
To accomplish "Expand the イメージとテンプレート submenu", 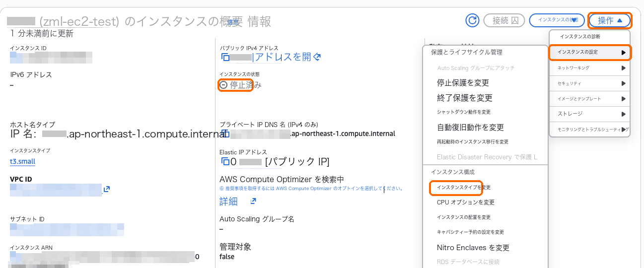I will 589,99.
